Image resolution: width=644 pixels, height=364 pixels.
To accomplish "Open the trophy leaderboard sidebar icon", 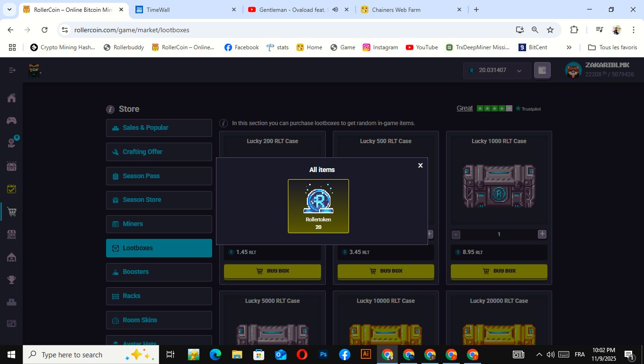I will coord(11,280).
